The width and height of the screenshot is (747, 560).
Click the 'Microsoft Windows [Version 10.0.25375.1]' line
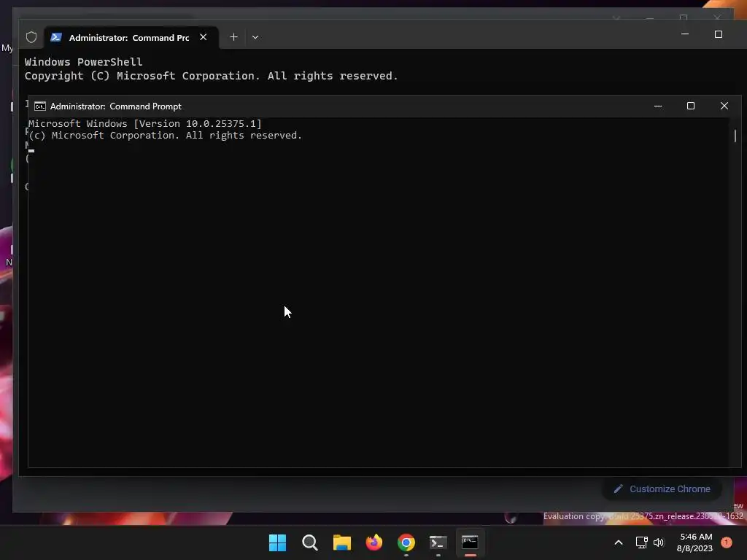pyautogui.click(x=145, y=124)
